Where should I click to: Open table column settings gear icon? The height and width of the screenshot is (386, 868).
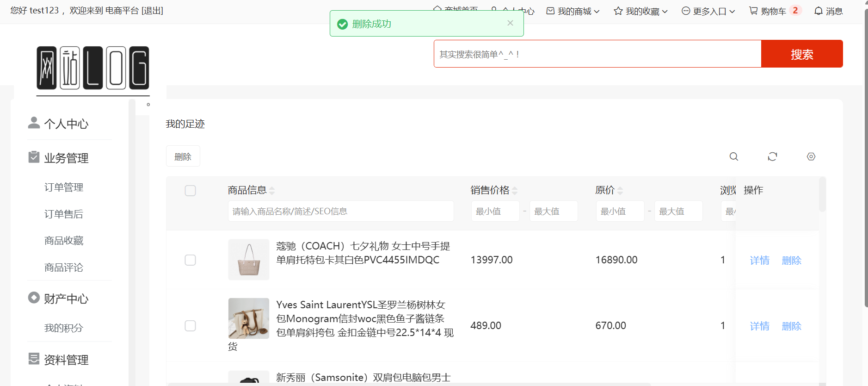point(811,156)
